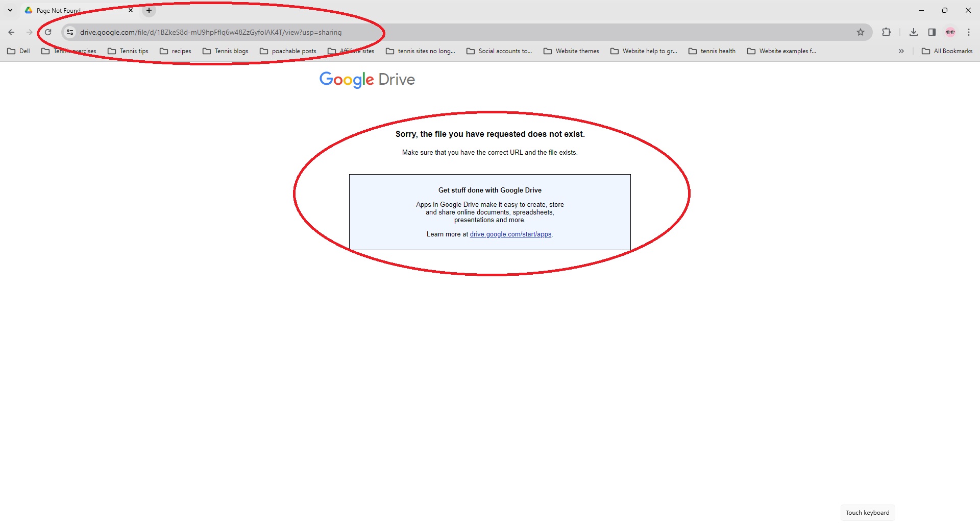
Task: Open the Tennis exercises bookmark folder
Action: pos(69,51)
